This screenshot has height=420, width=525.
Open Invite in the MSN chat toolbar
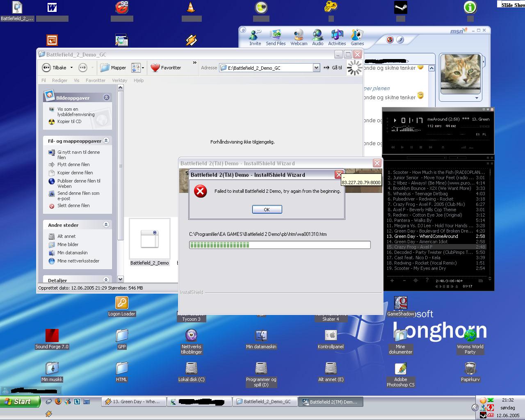(x=255, y=37)
